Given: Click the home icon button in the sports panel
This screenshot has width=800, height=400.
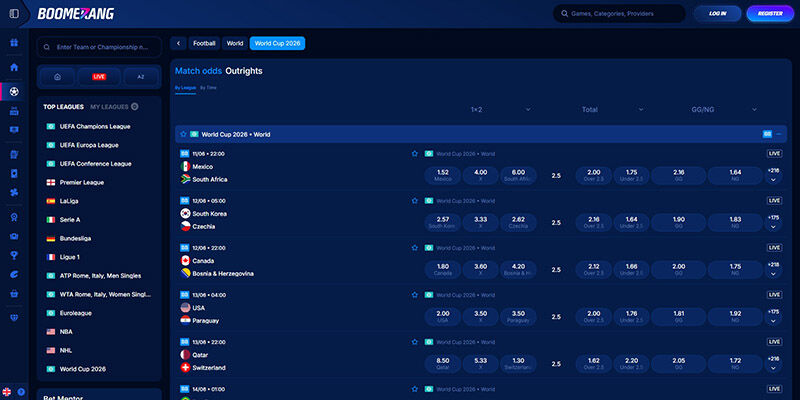Looking at the screenshot, I should pos(58,77).
